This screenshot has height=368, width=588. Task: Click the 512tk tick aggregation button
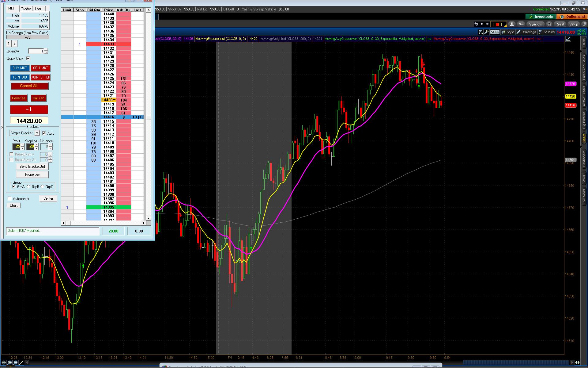point(495,32)
